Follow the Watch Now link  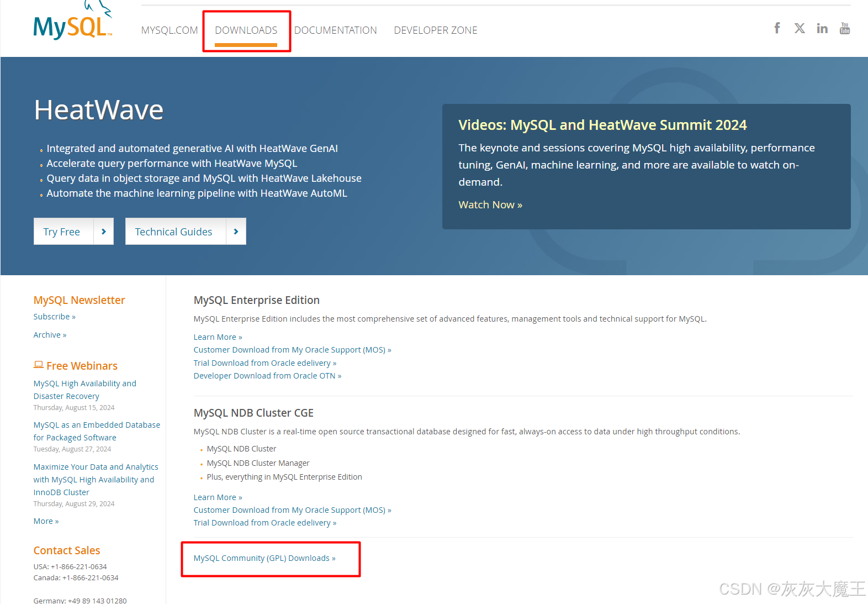coord(490,205)
